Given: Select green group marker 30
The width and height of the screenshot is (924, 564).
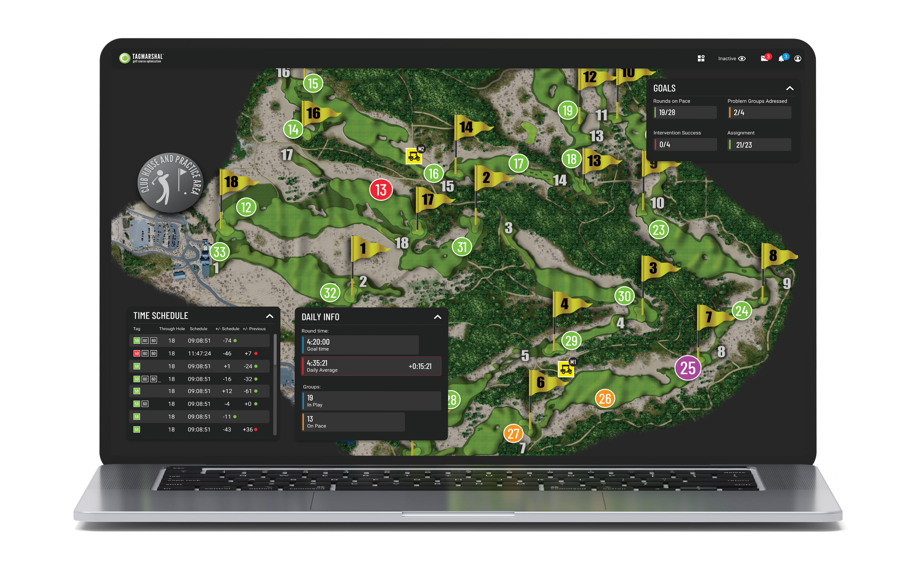Looking at the screenshot, I should [x=624, y=296].
